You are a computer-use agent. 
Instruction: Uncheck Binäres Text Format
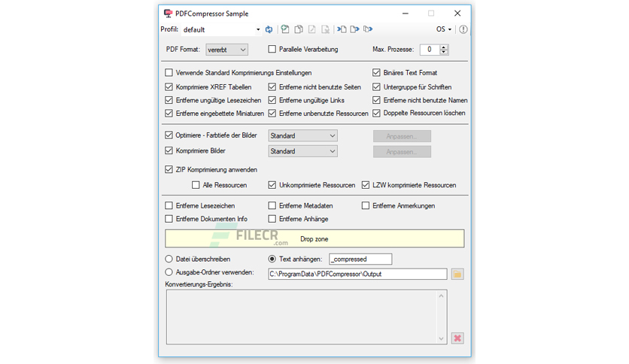[x=376, y=72]
